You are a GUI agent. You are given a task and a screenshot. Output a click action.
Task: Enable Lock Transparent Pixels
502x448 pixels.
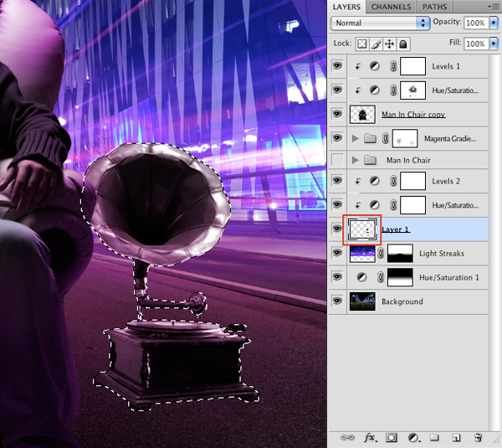(x=362, y=43)
